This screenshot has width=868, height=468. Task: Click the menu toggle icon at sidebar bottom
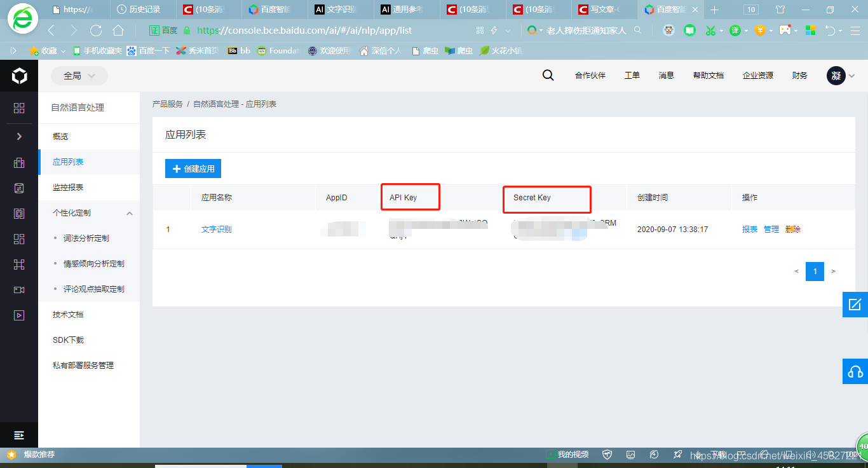coord(19,435)
